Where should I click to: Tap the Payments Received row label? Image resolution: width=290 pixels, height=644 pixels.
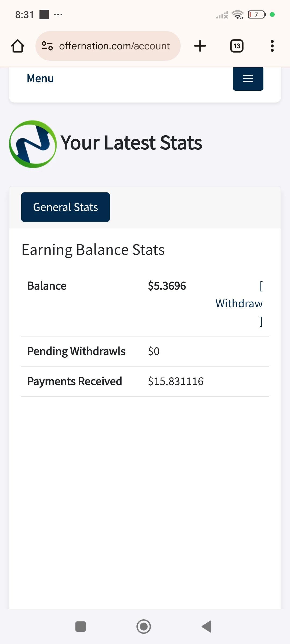pos(75,381)
